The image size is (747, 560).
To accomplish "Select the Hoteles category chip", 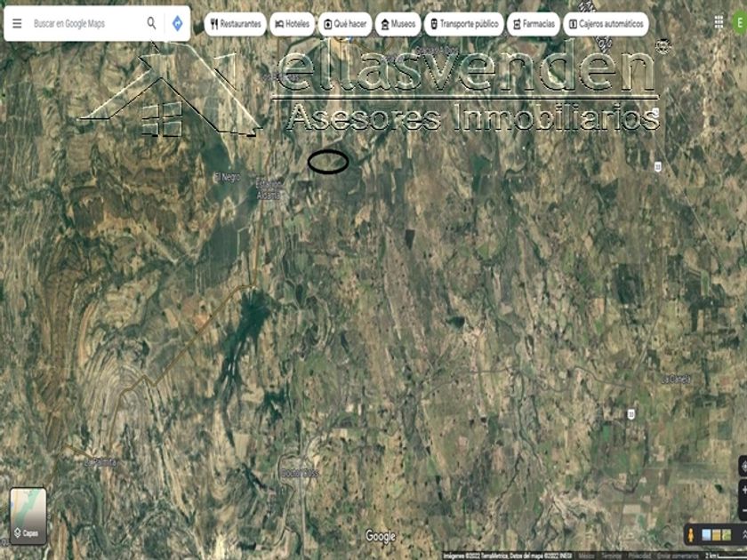I will pyautogui.click(x=292, y=24).
